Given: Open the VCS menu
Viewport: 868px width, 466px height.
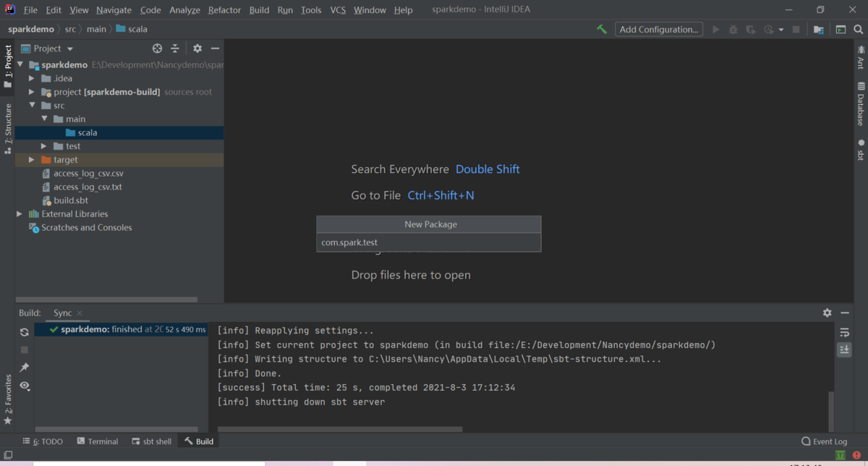Looking at the screenshot, I should coord(338,10).
